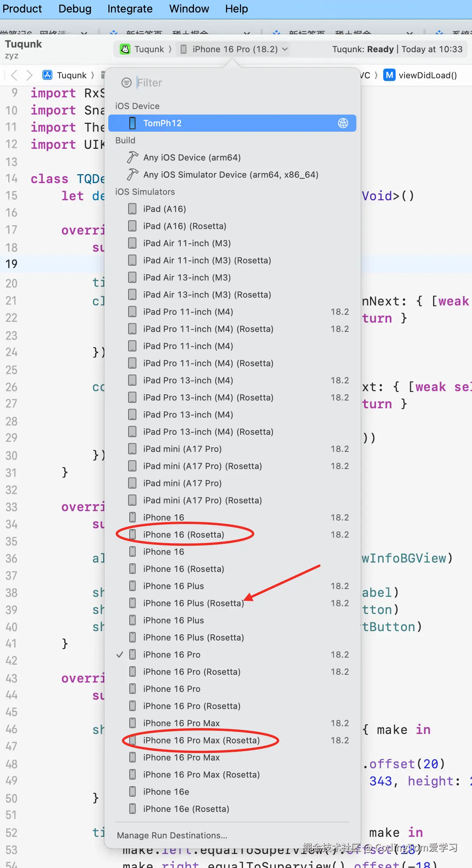This screenshot has width=472, height=868.
Task: Click the filter options icon
Action: pyautogui.click(x=126, y=83)
